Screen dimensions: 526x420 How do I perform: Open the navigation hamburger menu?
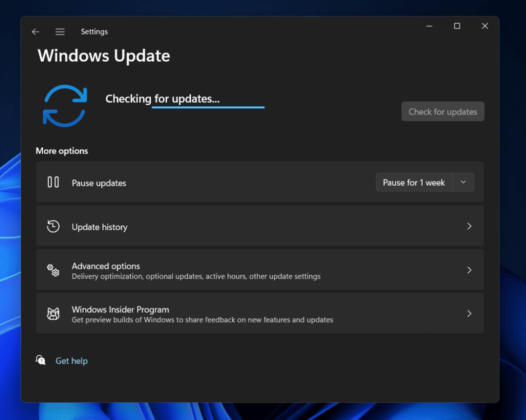click(60, 31)
